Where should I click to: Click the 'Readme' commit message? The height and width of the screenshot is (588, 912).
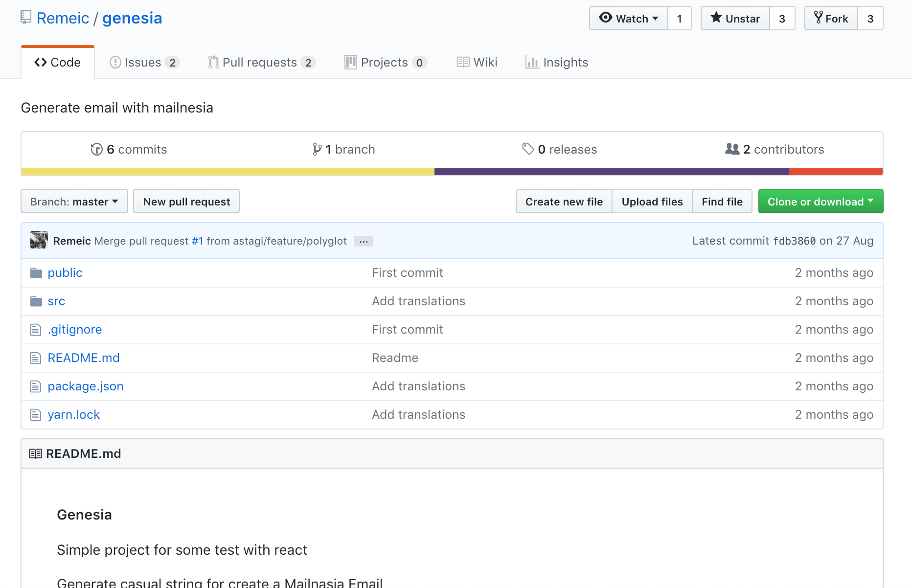click(x=395, y=358)
